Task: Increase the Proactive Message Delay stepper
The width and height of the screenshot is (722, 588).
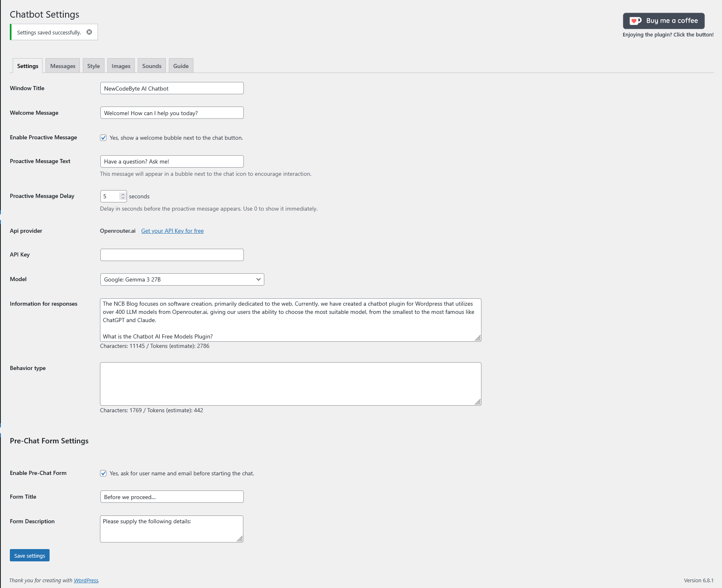Action: coord(123,194)
